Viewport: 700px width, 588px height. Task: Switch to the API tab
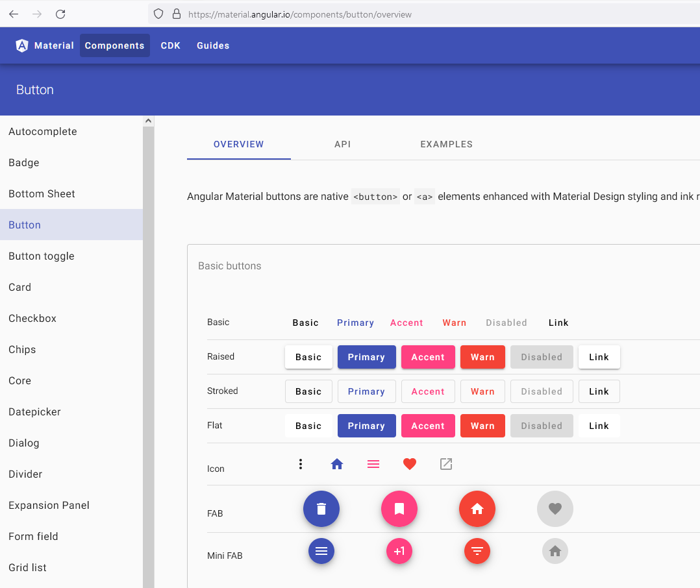pos(342,144)
